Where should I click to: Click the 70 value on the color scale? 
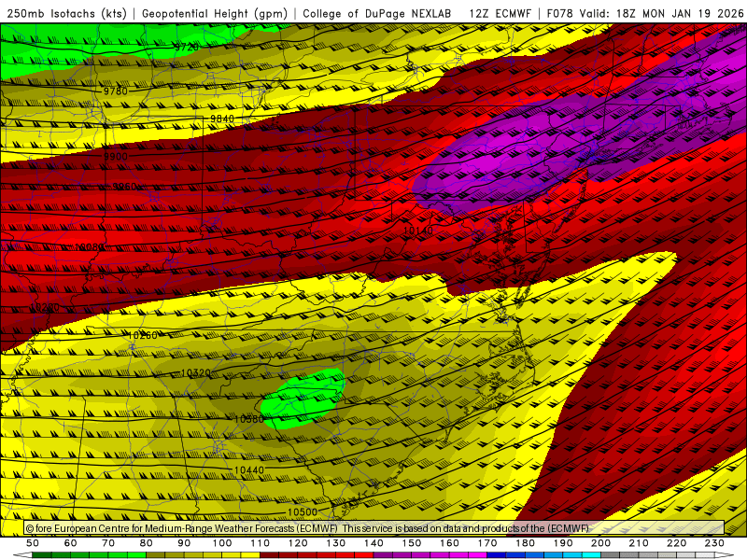pyautogui.click(x=108, y=543)
